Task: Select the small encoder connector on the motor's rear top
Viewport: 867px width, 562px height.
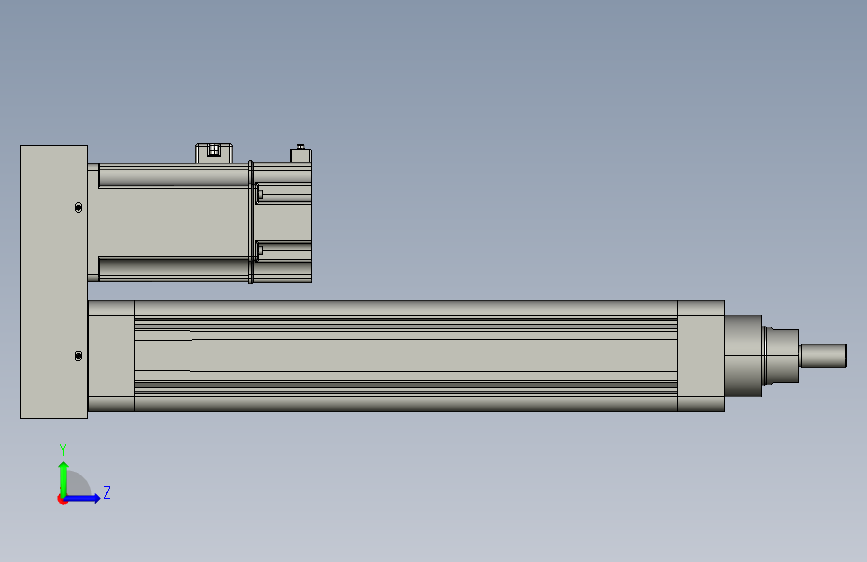Action: point(301,154)
